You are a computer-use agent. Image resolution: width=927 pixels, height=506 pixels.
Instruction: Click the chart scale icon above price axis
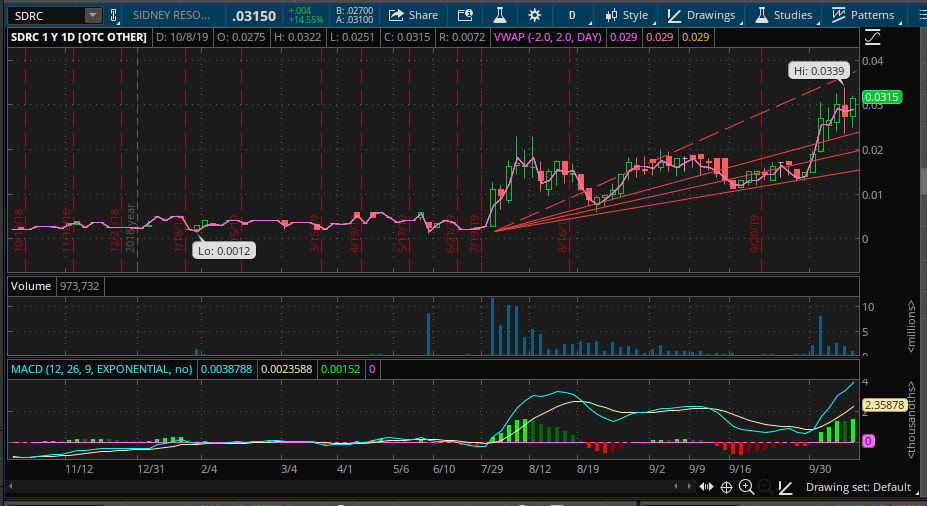[x=873, y=37]
